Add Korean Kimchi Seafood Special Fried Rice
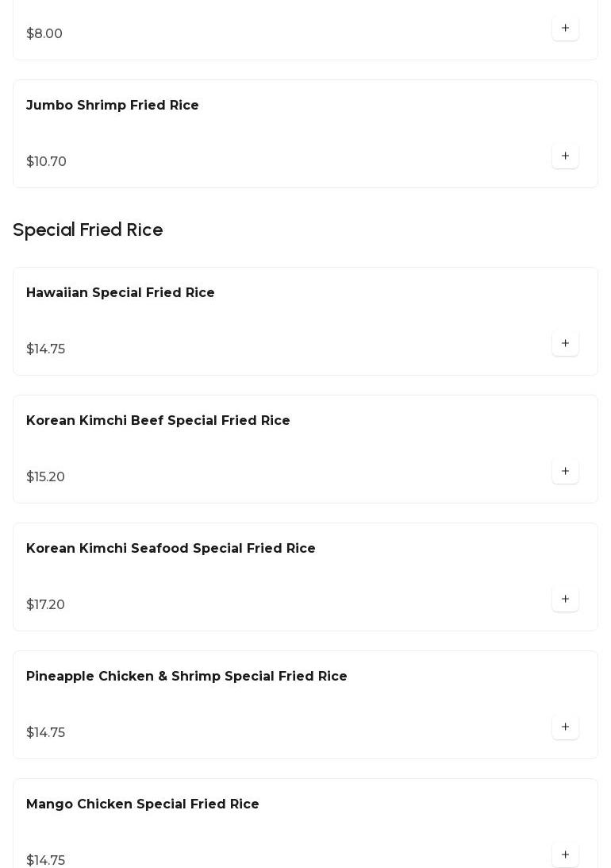The image size is (611, 868). coord(565,600)
